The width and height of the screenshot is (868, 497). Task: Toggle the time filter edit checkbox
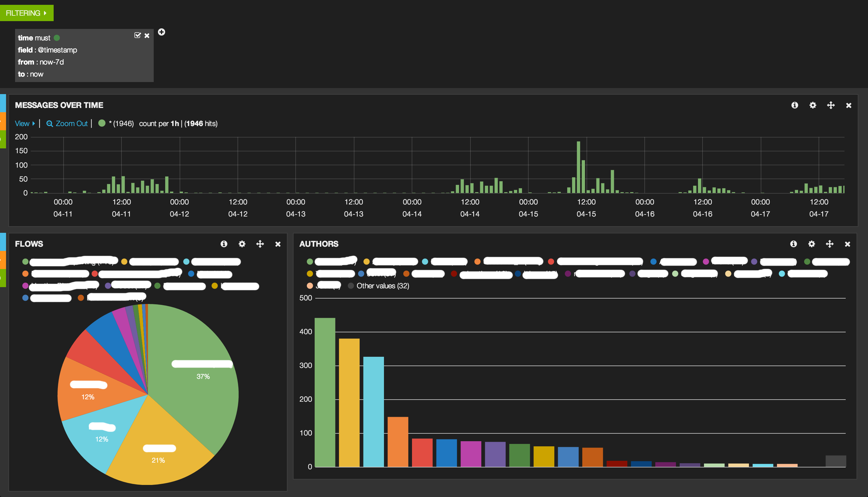(137, 36)
